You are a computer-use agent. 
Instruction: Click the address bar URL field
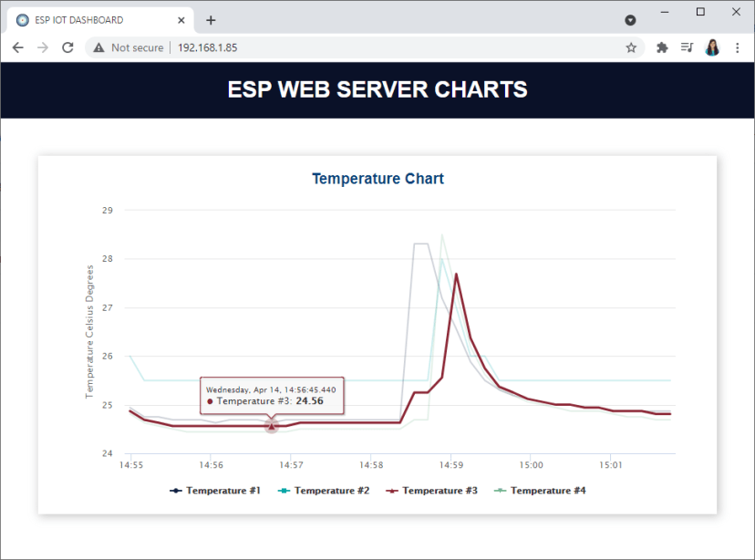coord(210,47)
